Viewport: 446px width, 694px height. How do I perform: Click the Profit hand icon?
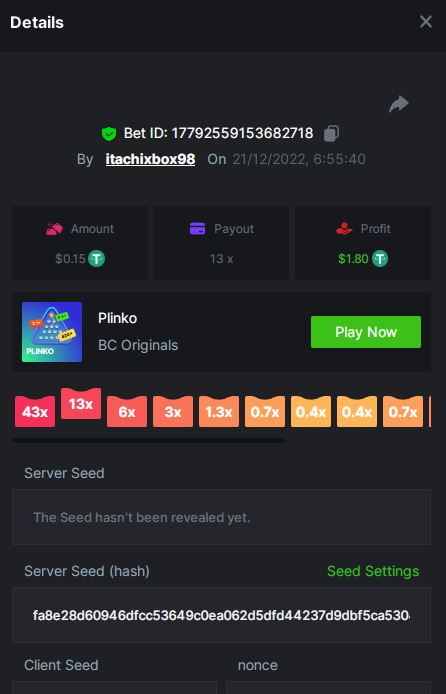(344, 229)
